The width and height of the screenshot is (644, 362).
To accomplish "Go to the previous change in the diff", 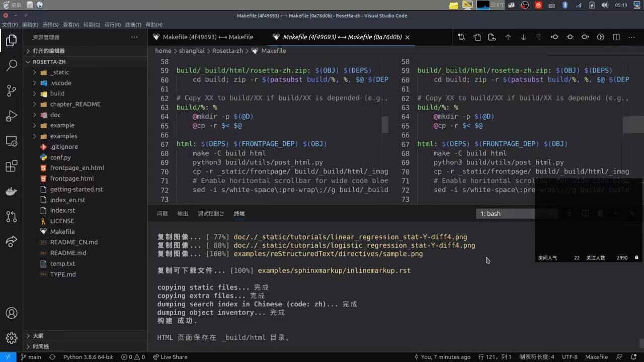I will click(508, 37).
